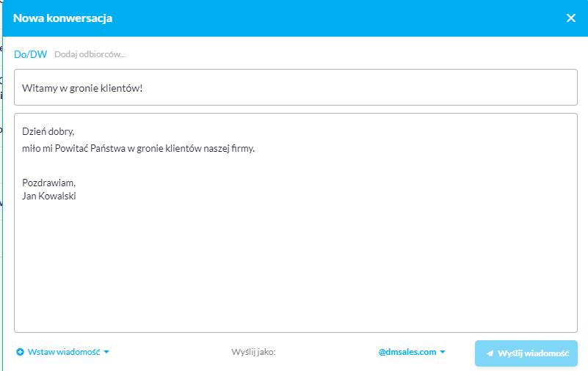
Task: Click into the subject field Witamy w gronie klientów
Action: (x=296, y=87)
